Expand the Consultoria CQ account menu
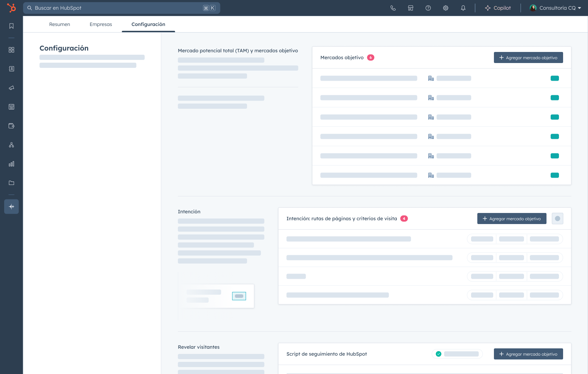 [x=555, y=8]
